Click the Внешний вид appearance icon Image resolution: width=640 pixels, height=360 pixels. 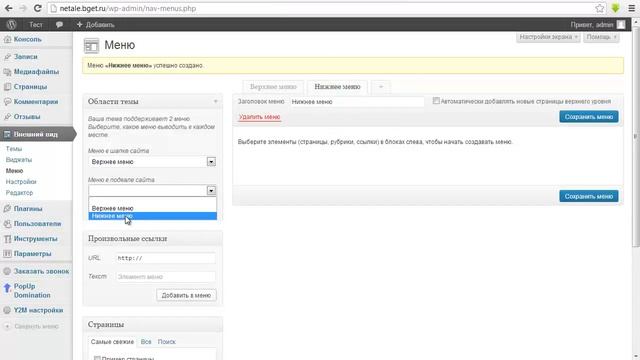click(7, 134)
